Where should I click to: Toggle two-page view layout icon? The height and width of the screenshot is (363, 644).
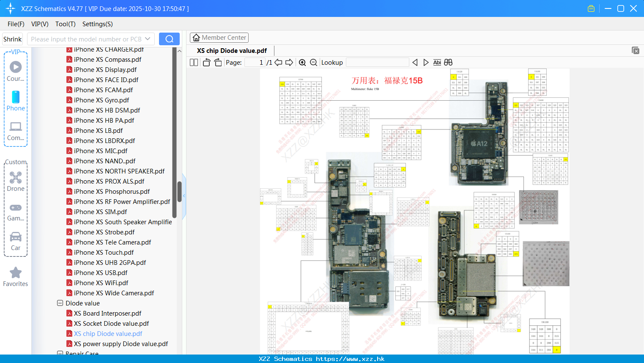tap(194, 63)
